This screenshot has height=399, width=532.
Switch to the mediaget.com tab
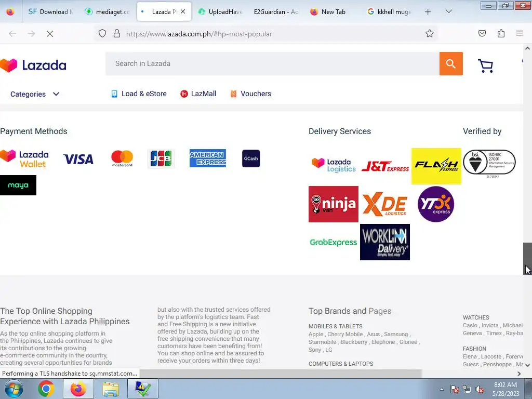click(108, 11)
